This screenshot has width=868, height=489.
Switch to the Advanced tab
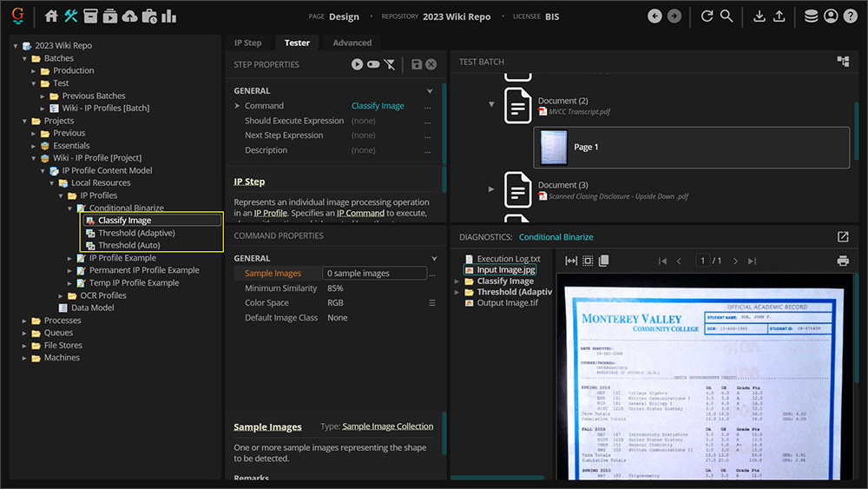[x=352, y=43]
